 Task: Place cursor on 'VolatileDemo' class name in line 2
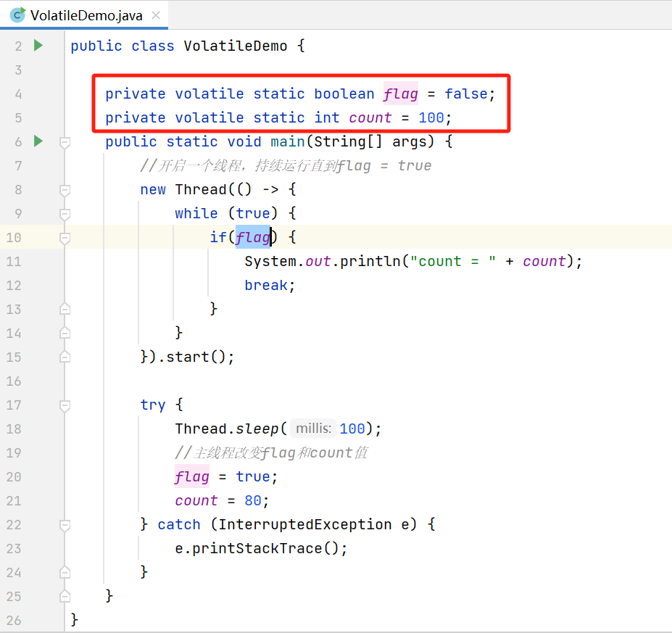click(236, 46)
